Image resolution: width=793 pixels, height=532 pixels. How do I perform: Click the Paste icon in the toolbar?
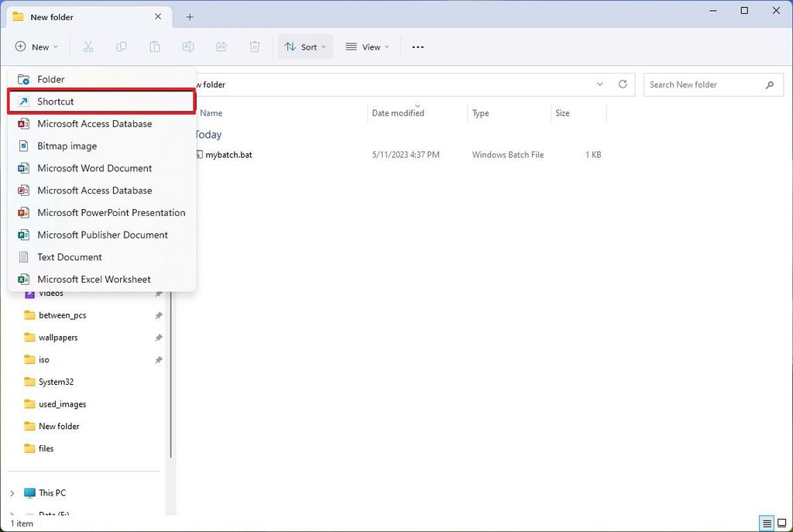tap(154, 46)
